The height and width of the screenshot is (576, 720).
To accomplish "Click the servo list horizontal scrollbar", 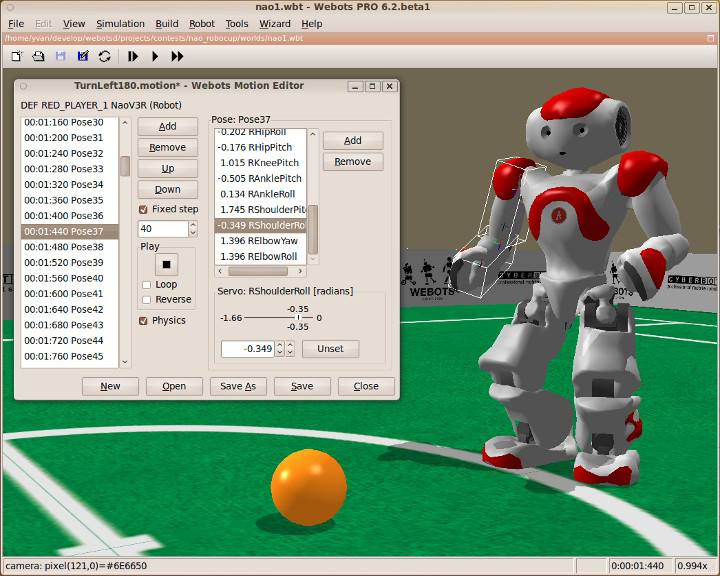I will point(258,271).
